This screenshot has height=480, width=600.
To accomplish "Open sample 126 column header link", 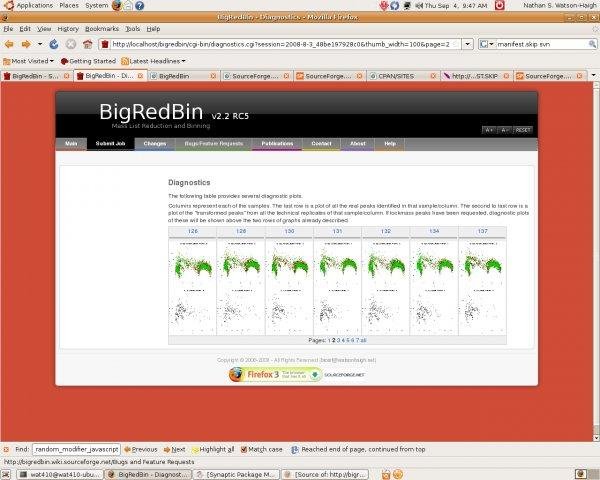I will tap(192, 231).
